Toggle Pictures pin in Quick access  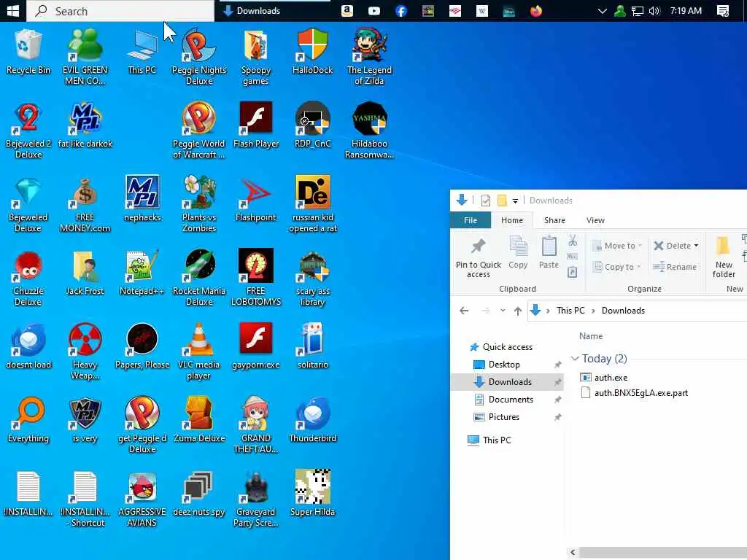(x=557, y=417)
